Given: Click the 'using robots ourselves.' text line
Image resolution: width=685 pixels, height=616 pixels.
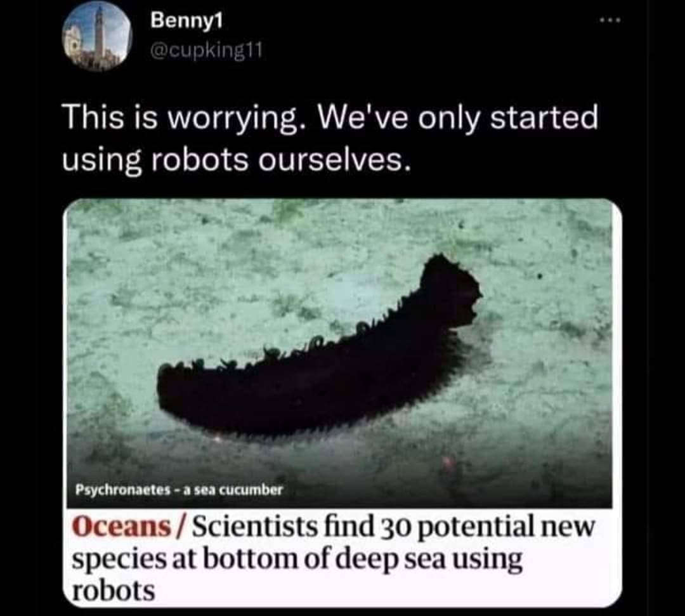Looking at the screenshot, I should [x=237, y=161].
